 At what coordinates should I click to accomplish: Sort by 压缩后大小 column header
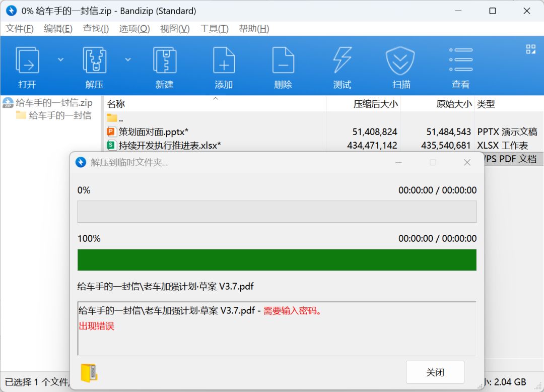coord(363,104)
